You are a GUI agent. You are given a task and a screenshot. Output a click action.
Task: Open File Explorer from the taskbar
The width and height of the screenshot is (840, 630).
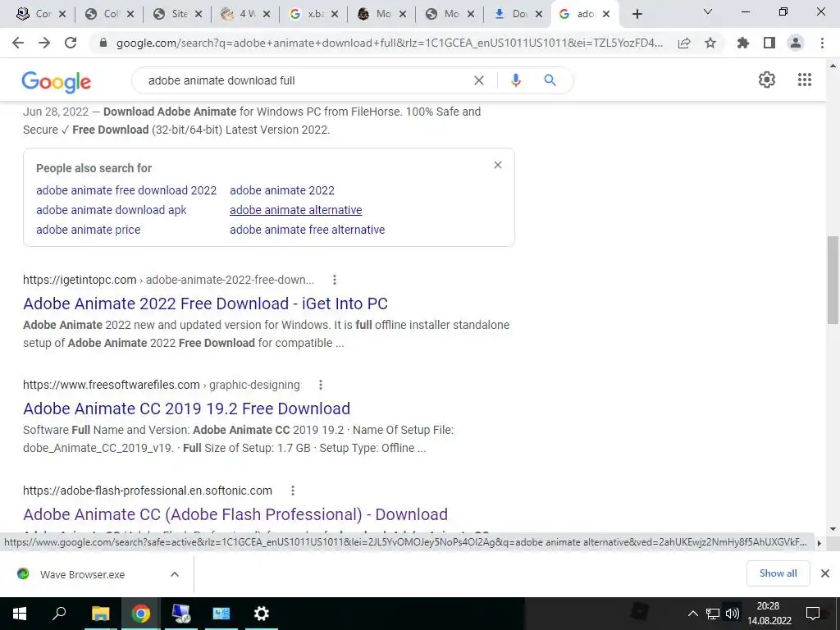(100, 614)
